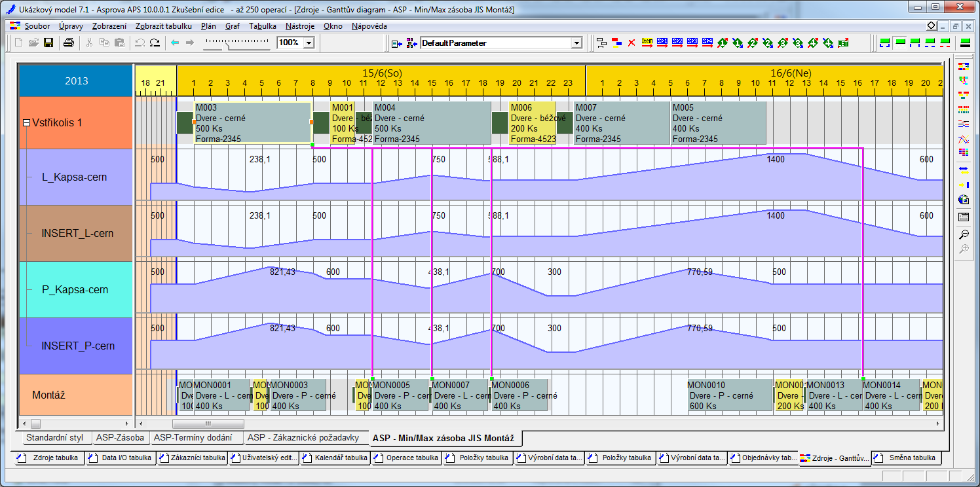The width and height of the screenshot is (980, 487).
Task: Click the New file icon in toolbar
Action: (x=18, y=43)
